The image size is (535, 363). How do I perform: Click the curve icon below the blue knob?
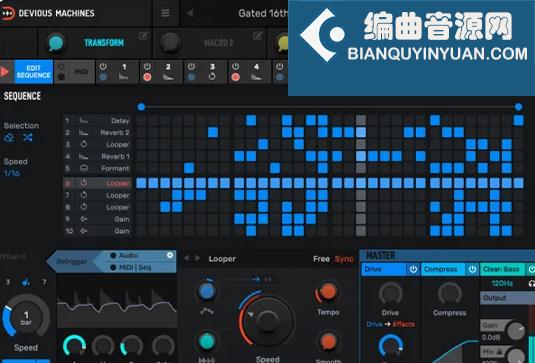(x=206, y=311)
